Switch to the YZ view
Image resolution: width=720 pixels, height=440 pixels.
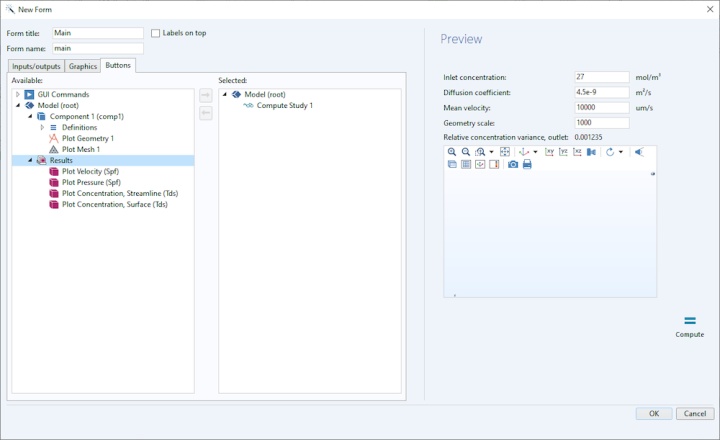(563, 152)
